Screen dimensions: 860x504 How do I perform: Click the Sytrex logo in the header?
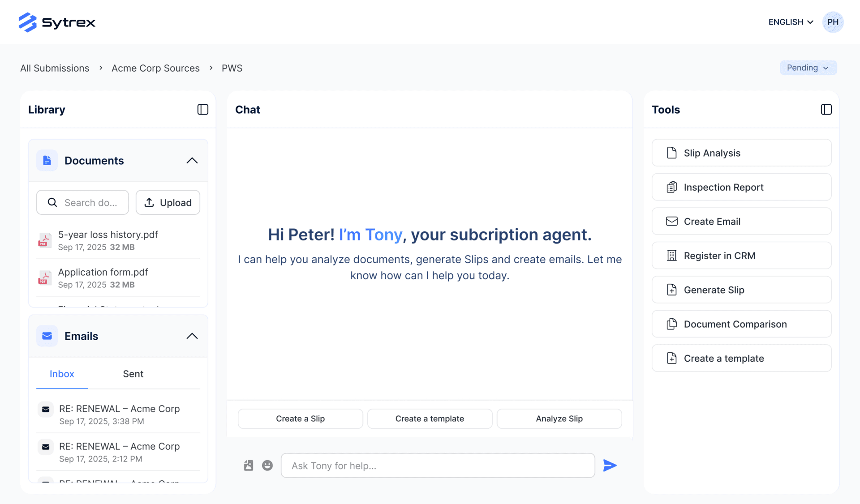[x=57, y=22]
